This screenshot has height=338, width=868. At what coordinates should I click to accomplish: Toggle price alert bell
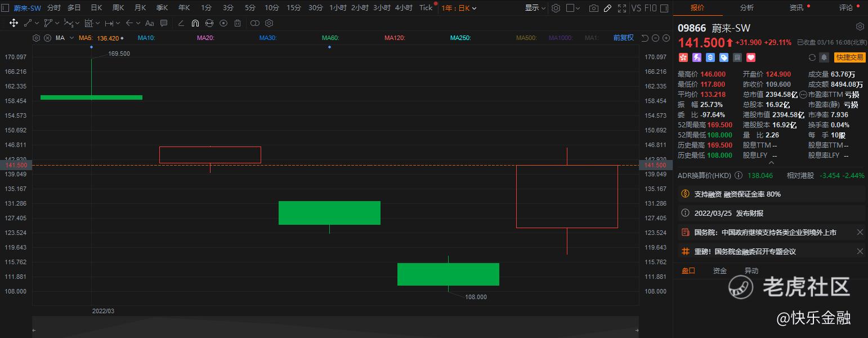pyautogui.click(x=824, y=57)
